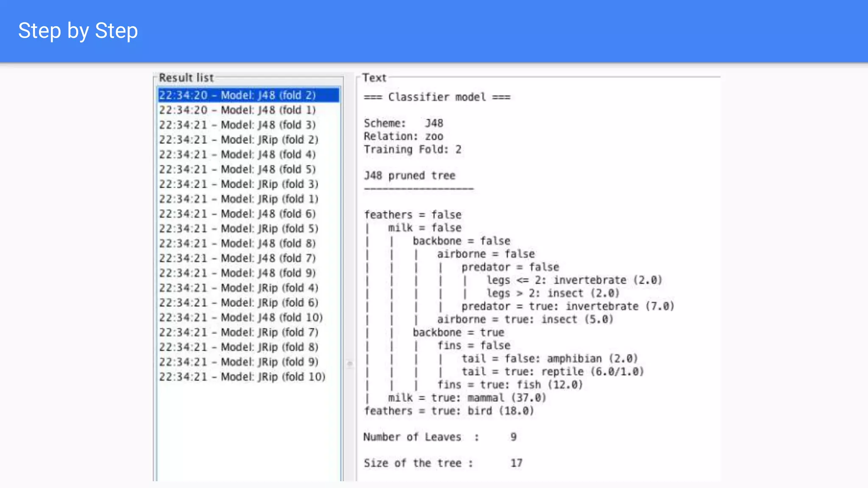The image size is (868, 488).
Task: Select JRip fold 10 model entry
Action: tap(242, 377)
